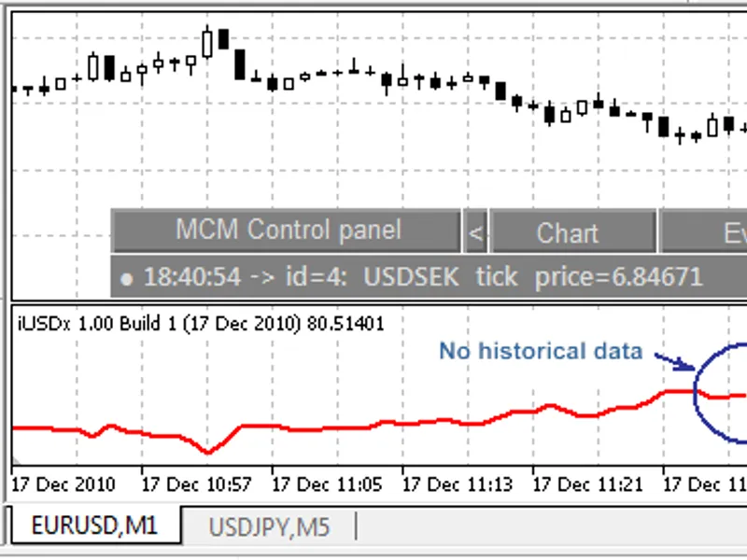Click the large black candle after the peak
This screenshot has height=560, width=747.
pos(240,64)
